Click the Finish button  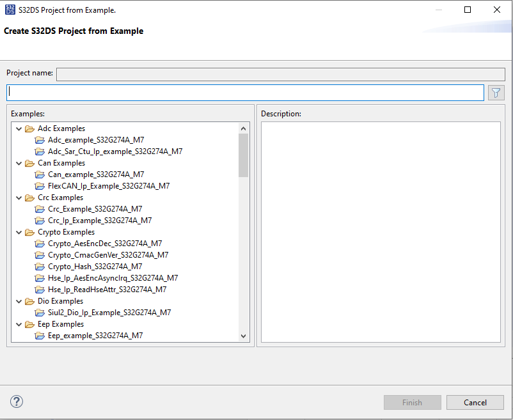[412, 402]
